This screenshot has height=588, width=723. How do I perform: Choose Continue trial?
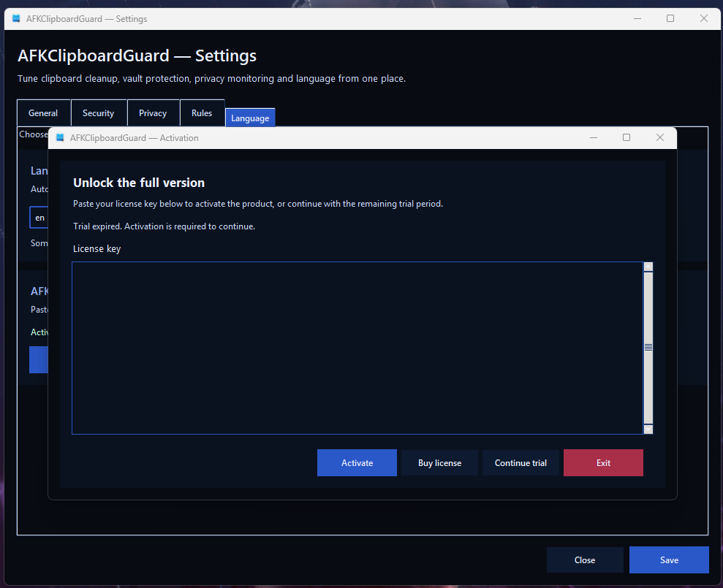click(521, 463)
